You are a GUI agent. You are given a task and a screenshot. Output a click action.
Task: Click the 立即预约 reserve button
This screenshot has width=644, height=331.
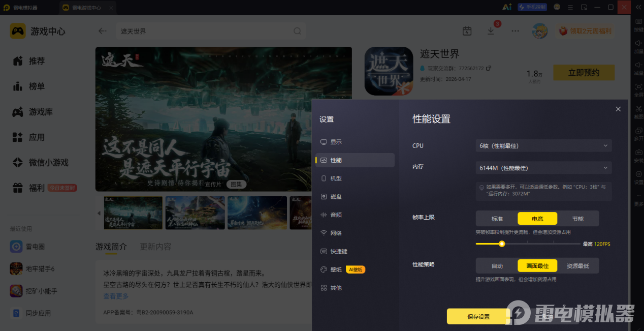(x=584, y=72)
